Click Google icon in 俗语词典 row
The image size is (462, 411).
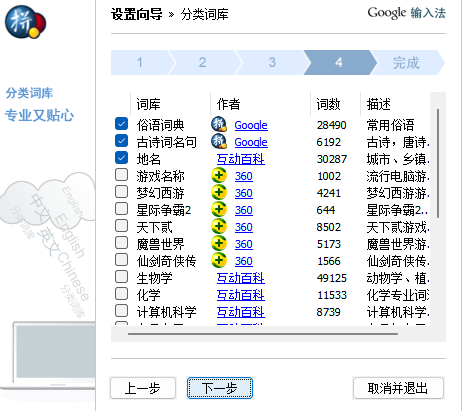click(x=219, y=124)
